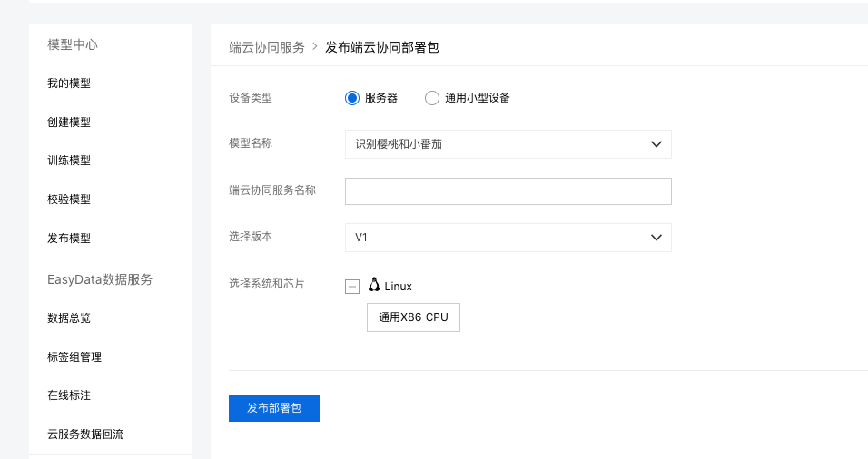Open the 校验模型 sidebar entry
868x459 pixels.
[x=69, y=199]
